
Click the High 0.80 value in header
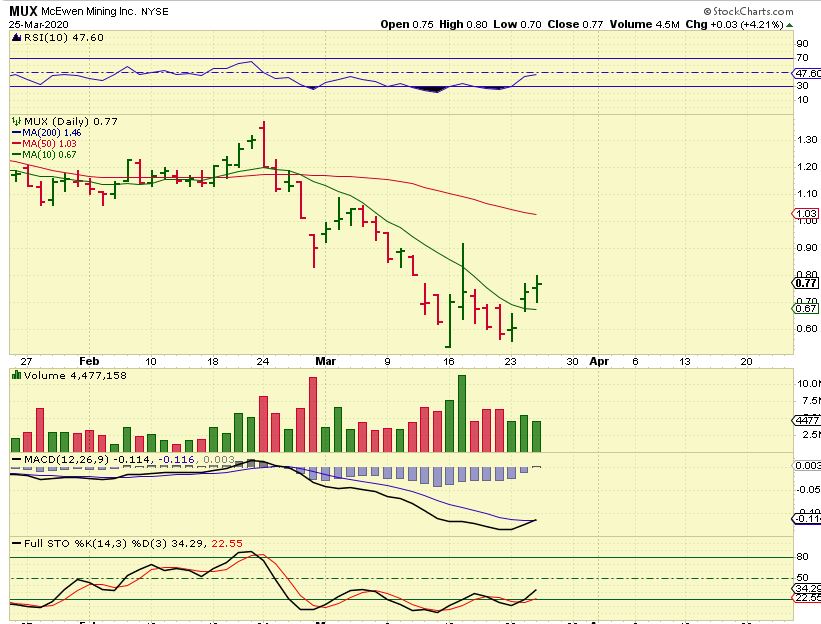pos(463,25)
